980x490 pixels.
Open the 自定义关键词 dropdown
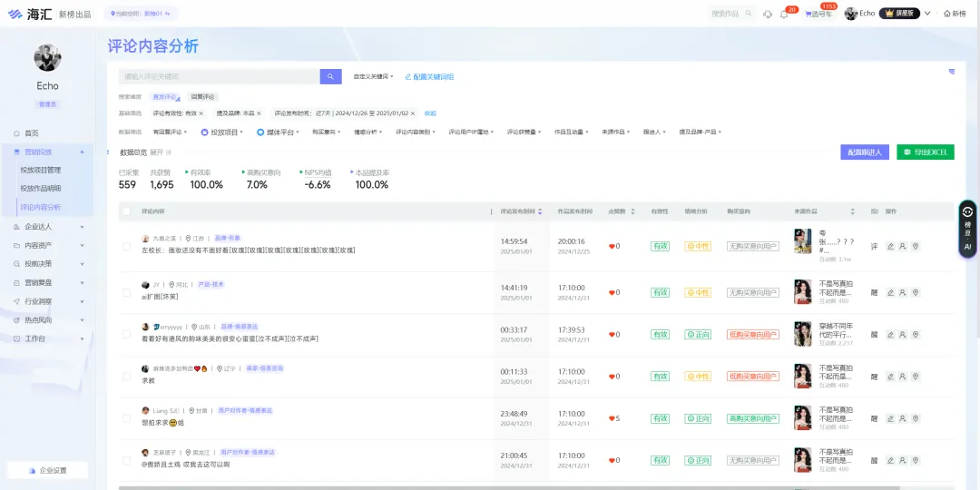pyautogui.click(x=373, y=76)
